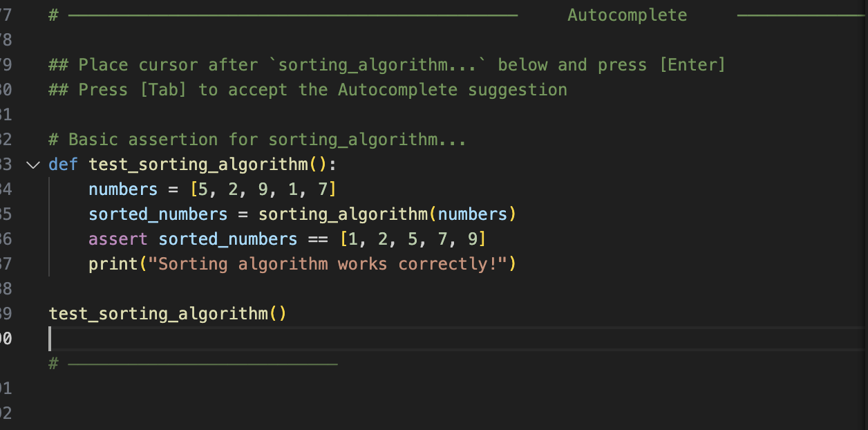Click the "# Basic assertion for sorting_algorithm..." comment
868x430 pixels.
(257, 140)
